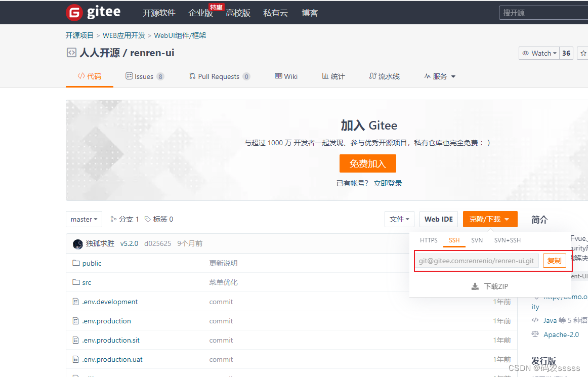Select the SVN clone tab
Viewport: 588px width, 377px height.
pos(477,240)
